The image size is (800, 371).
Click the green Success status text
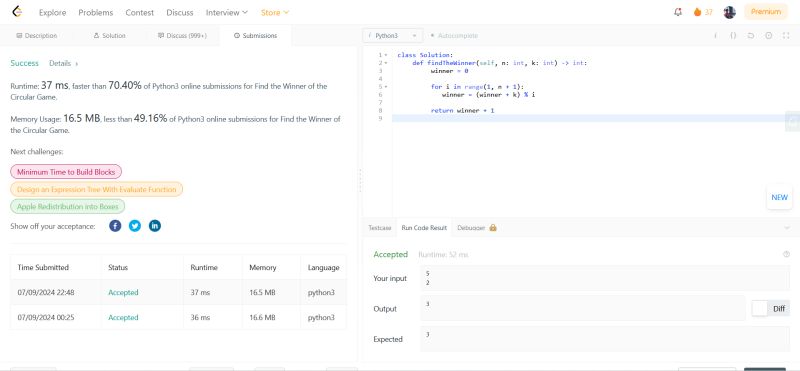(x=24, y=63)
